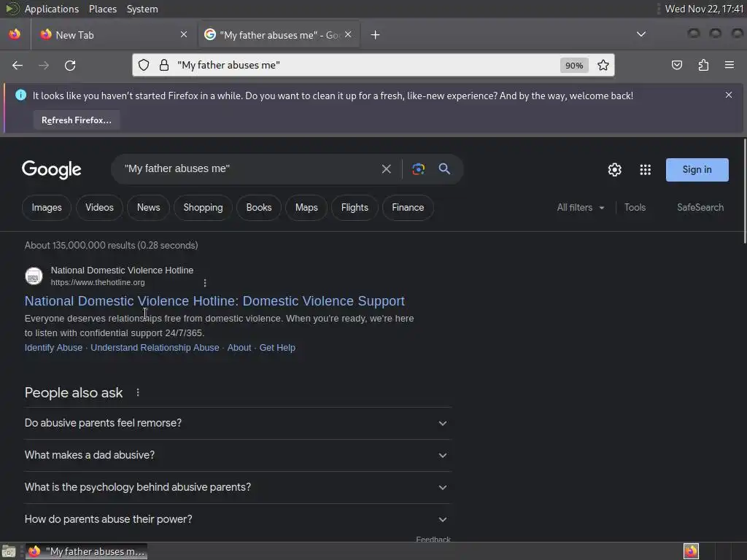Reload the page with the refresh icon

click(x=70, y=65)
